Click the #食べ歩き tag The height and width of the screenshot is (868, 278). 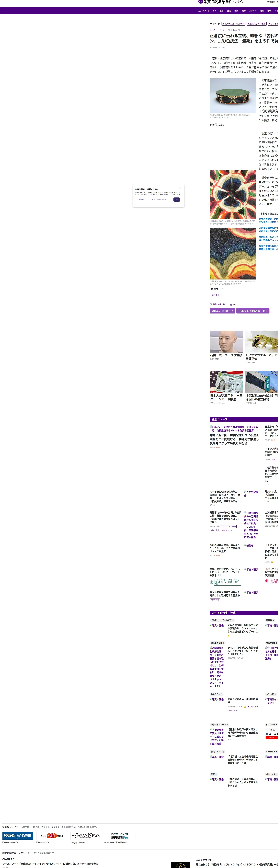233,711
